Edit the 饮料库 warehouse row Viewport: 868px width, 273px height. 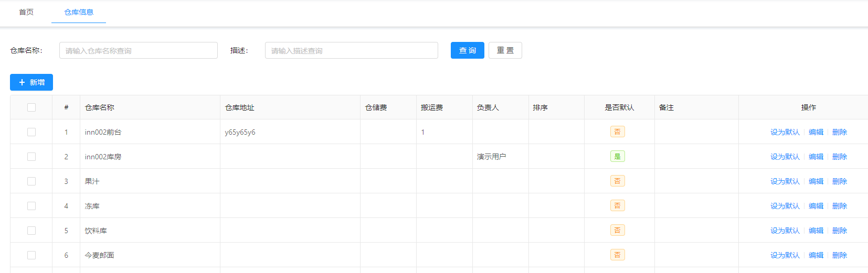tap(816, 231)
